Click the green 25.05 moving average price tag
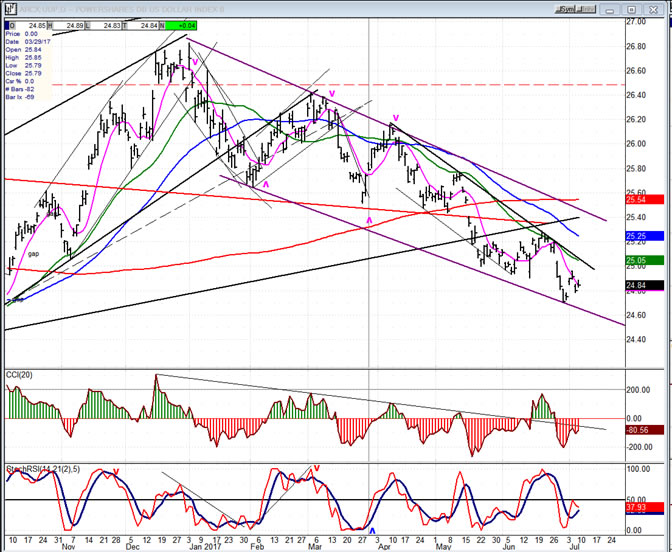The height and width of the screenshot is (552, 672). click(x=645, y=260)
